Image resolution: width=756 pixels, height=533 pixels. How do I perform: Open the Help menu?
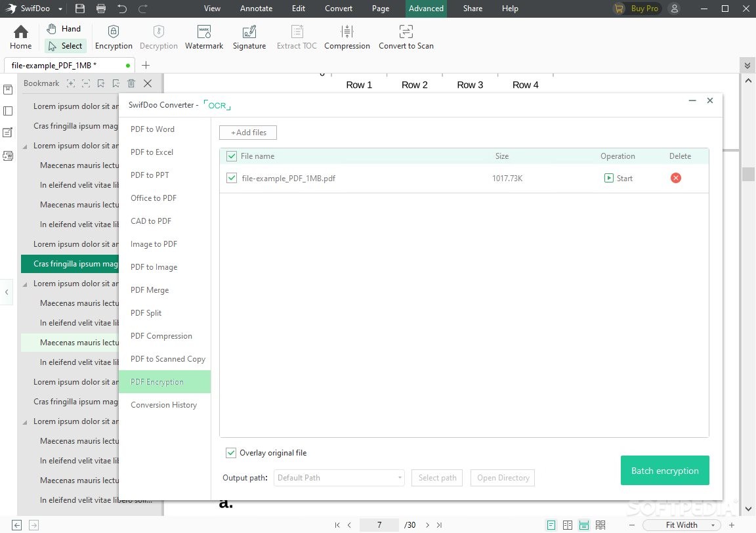[x=510, y=9]
